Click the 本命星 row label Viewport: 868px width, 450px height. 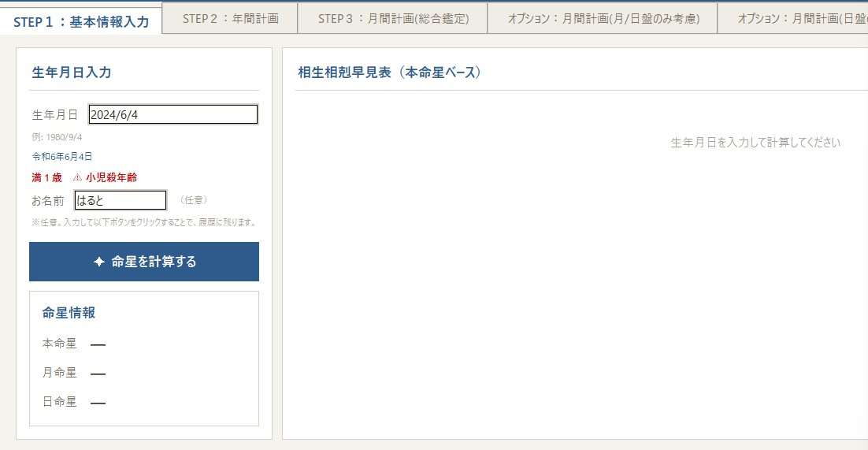pos(59,344)
